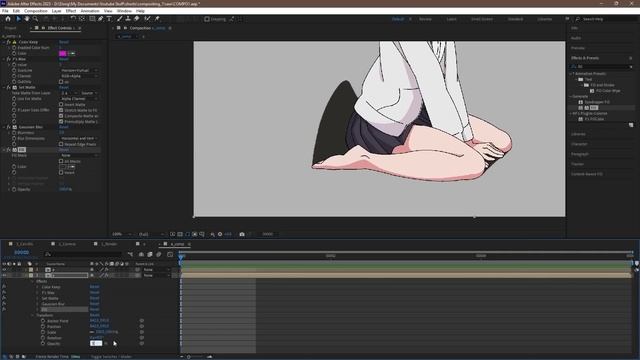This screenshot has width=640, height=360.
Task: Select the Roto Brush tool
Action: point(147,19)
